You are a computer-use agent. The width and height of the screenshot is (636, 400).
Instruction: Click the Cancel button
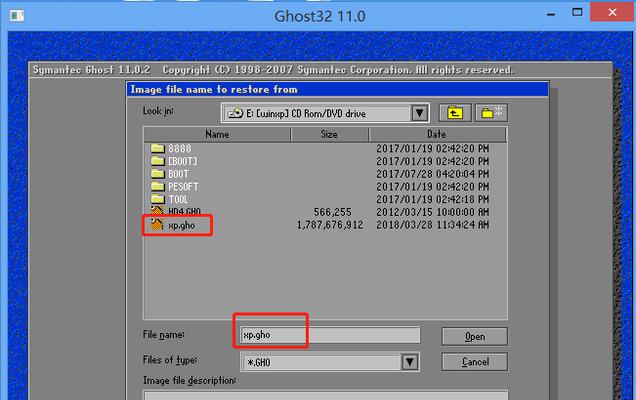475,361
